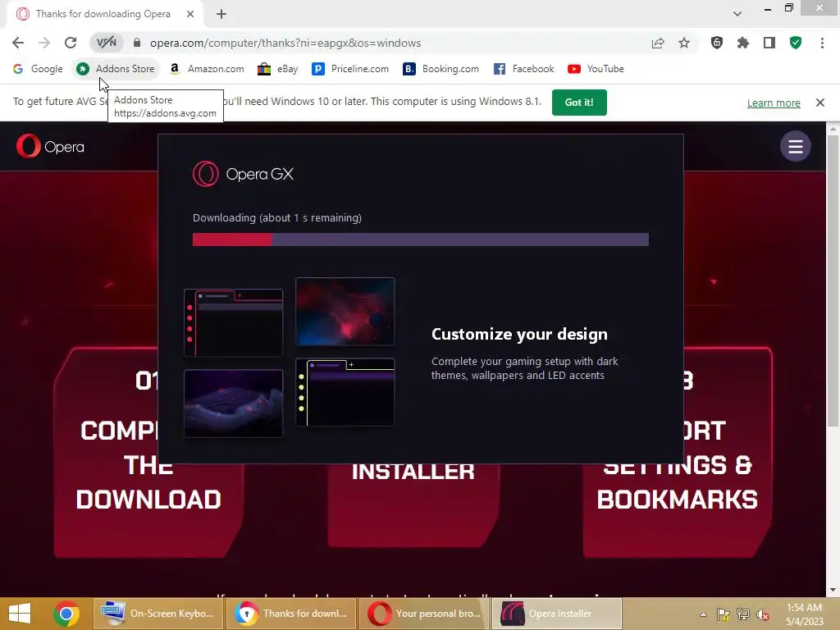Screen dimensions: 840x630
Task: Launch Chrome from the taskbar
Action: click(x=66, y=614)
